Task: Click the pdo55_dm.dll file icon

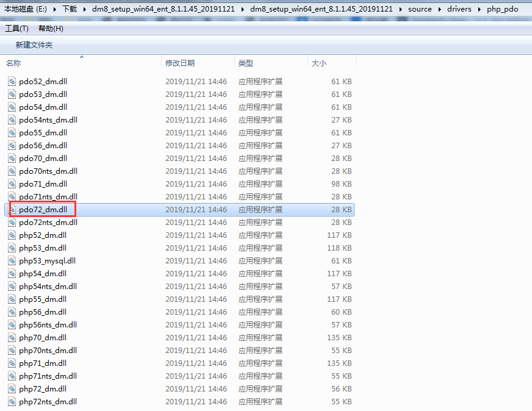Action: (x=12, y=132)
